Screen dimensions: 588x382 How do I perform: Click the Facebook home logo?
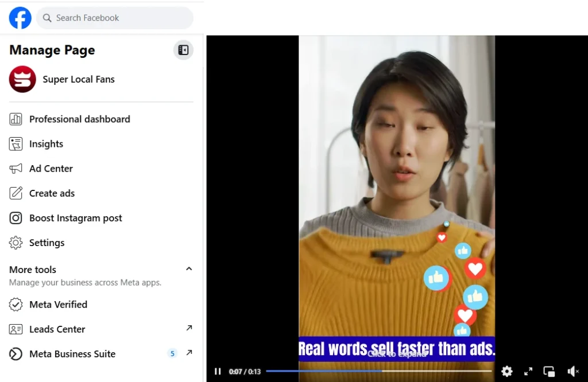20,18
